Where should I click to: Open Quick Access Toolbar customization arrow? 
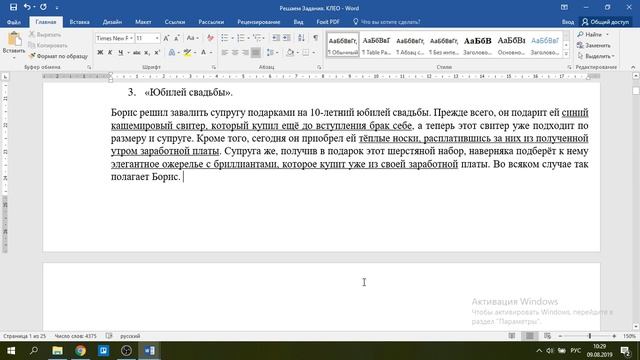pos(57,8)
